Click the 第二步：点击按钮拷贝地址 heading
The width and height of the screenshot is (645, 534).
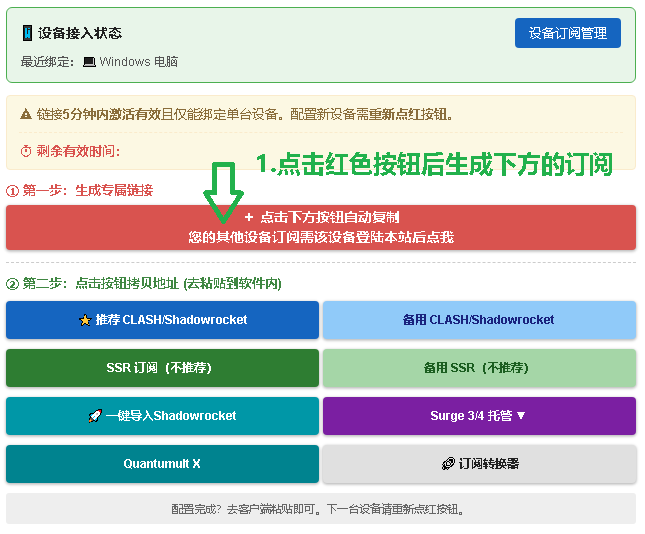[144, 283]
